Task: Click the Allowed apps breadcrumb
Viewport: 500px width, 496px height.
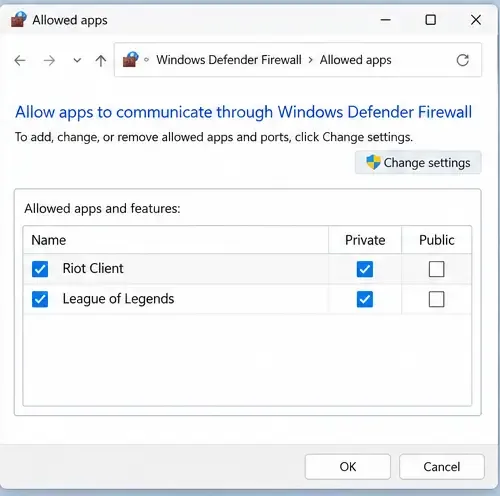Action: (355, 60)
